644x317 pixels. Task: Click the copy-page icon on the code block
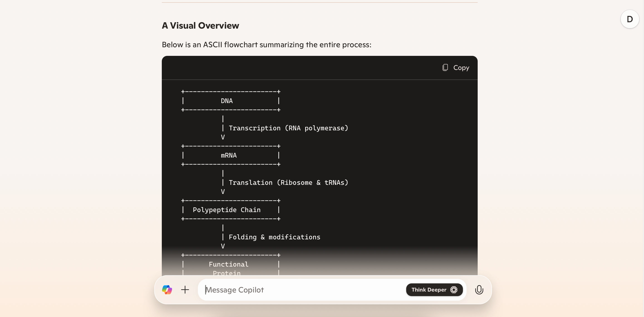click(x=445, y=67)
